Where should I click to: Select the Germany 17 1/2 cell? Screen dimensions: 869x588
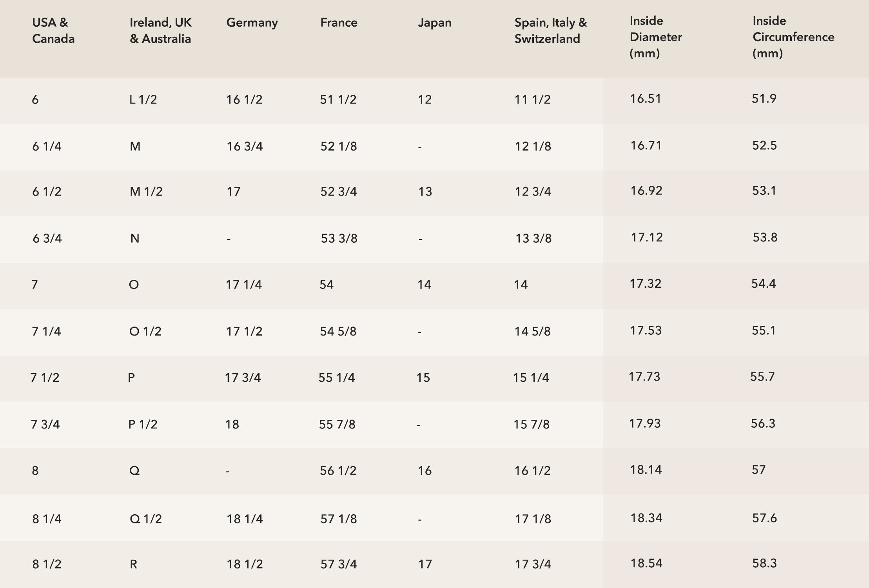[x=244, y=332]
